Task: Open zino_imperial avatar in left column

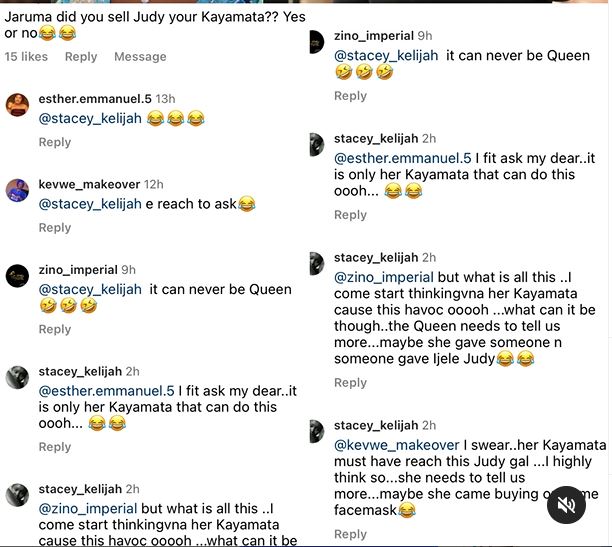Action: (x=17, y=276)
